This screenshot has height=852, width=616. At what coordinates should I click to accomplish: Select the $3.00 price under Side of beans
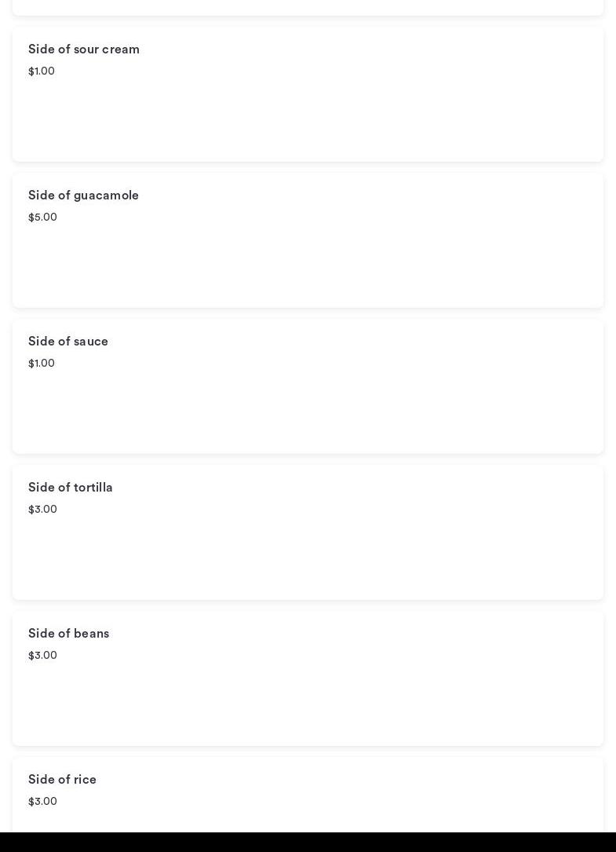[42, 656]
